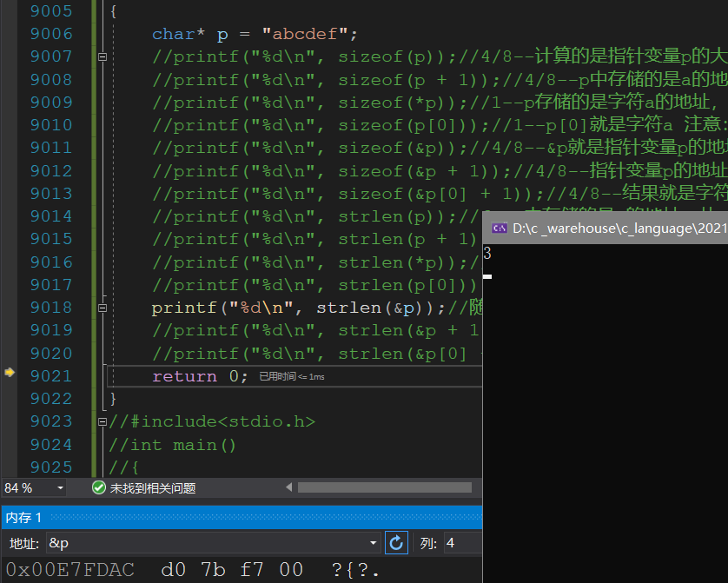Click the yellow current-statement arrow at line 9021
This screenshot has width=728, height=583.
pos(10,372)
